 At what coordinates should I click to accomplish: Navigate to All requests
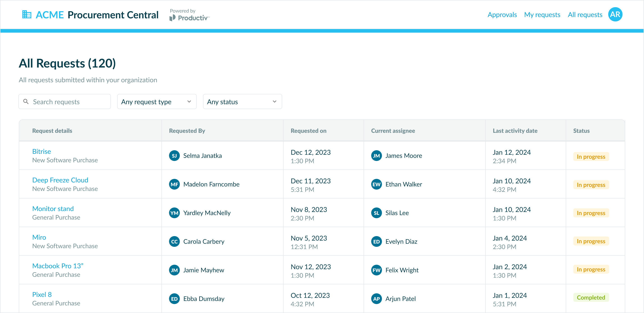585,15
